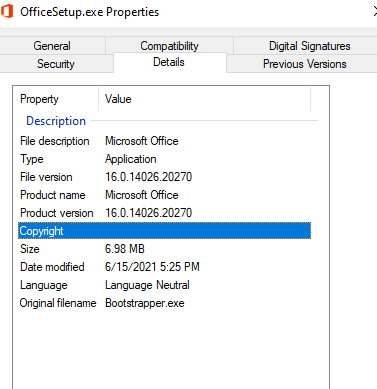Select the Type property row

[164, 159]
